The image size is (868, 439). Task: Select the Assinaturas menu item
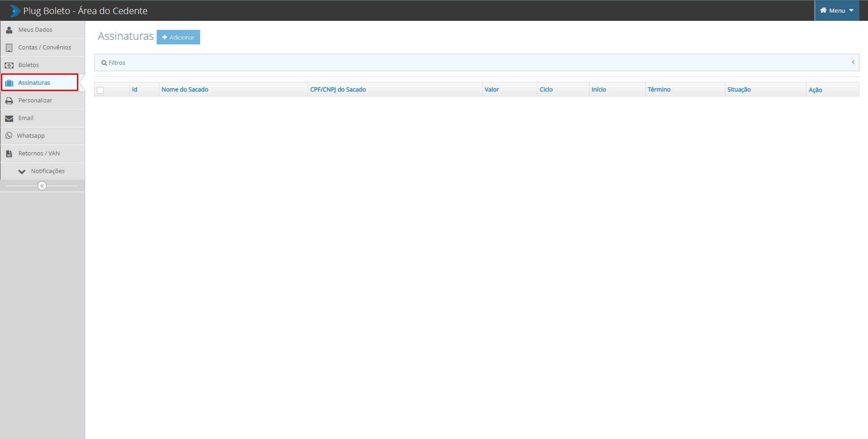[x=40, y=82]
